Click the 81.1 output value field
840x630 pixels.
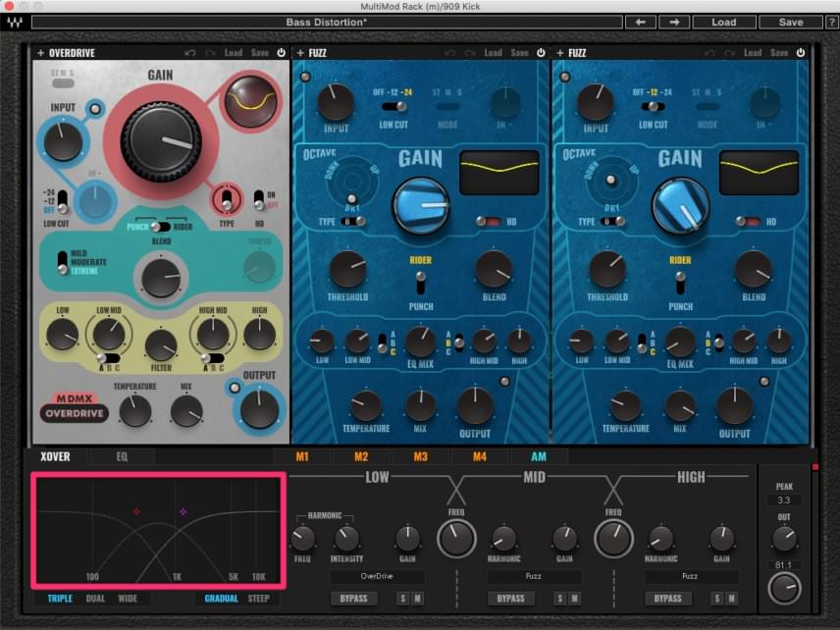[x=784, y=565]
